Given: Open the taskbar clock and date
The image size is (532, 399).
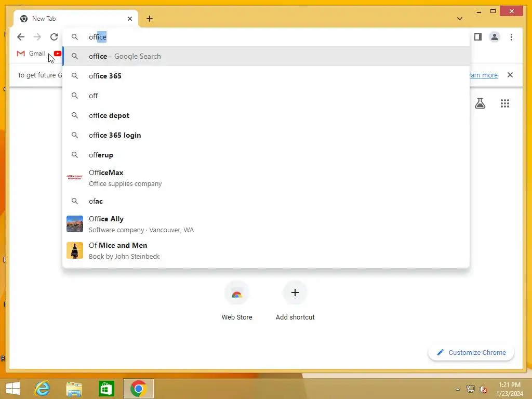Looking at the screenshot, I should tap(510, 389).
